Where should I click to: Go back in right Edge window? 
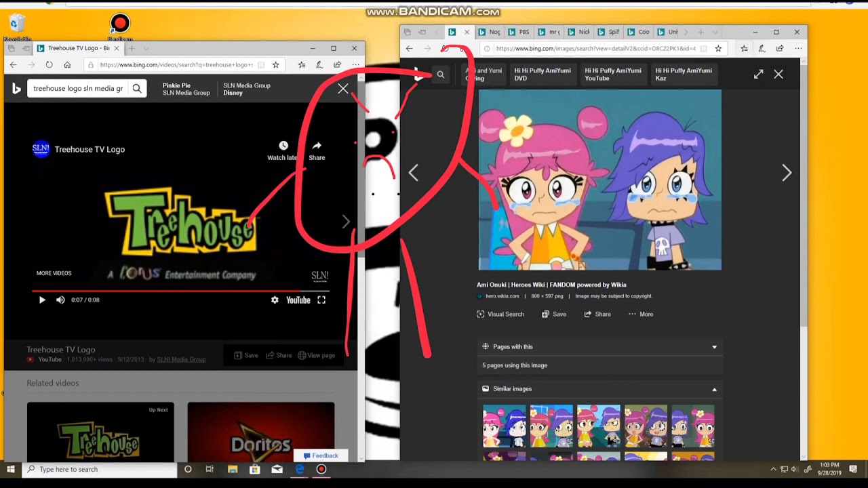[409, 48]
